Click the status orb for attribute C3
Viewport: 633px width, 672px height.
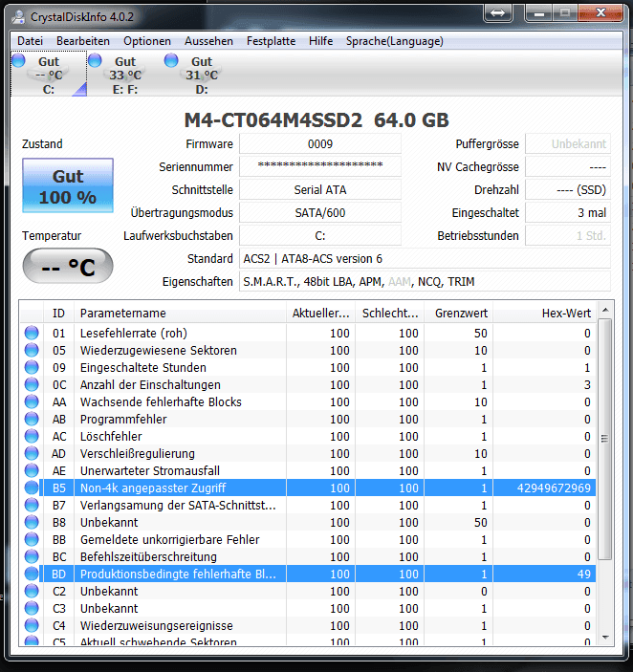[x=32, y=608]
